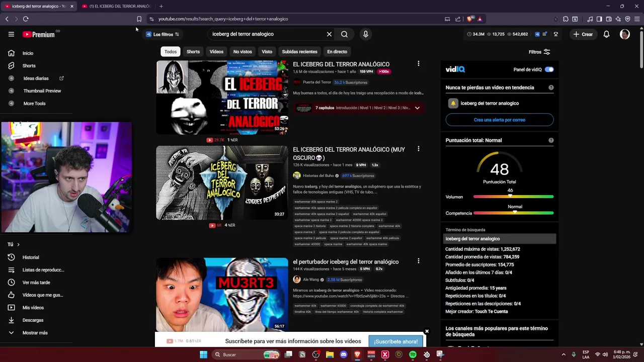
Task: Click the ¡Suscríbete ahora! button
Action: (395, 341)
